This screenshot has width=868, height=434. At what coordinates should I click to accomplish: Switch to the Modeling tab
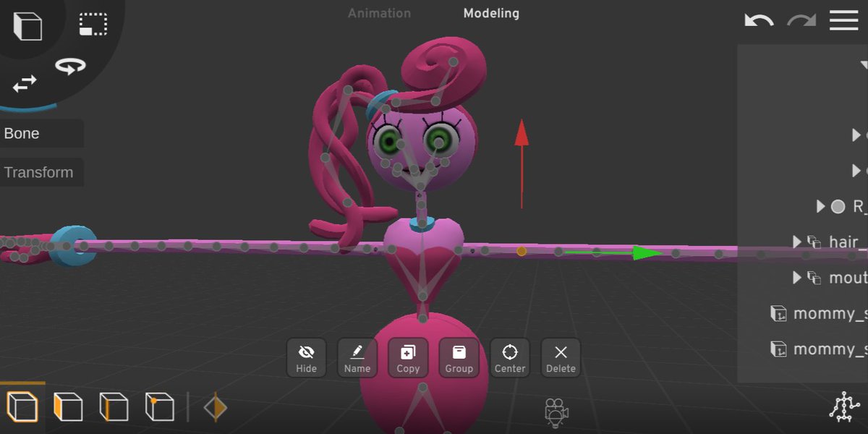491,13
